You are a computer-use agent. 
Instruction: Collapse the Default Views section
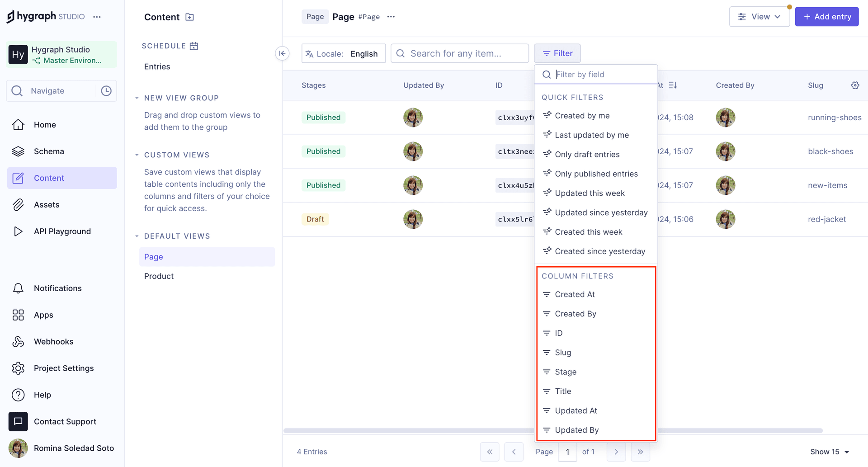pyautogui.click(x=137, y=236)
